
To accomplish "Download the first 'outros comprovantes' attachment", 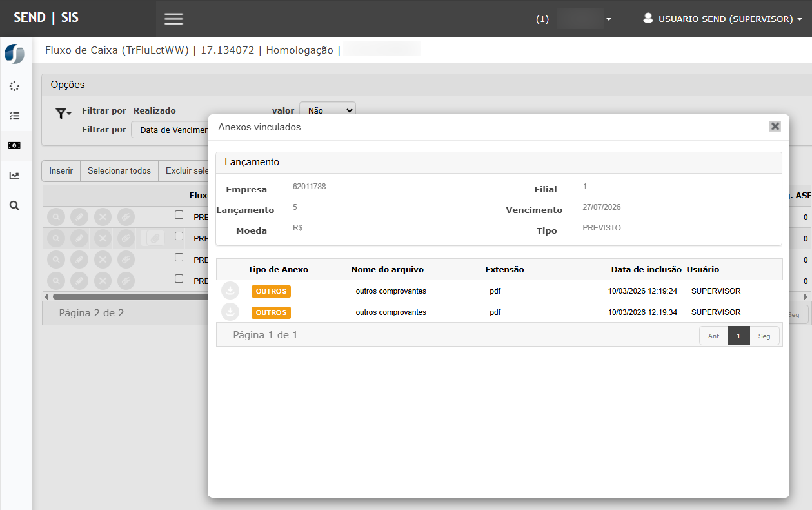I will (230, 291).
